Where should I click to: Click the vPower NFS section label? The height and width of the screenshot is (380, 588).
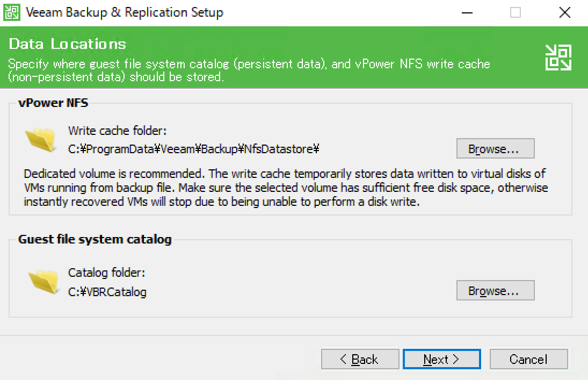(53, 103)
